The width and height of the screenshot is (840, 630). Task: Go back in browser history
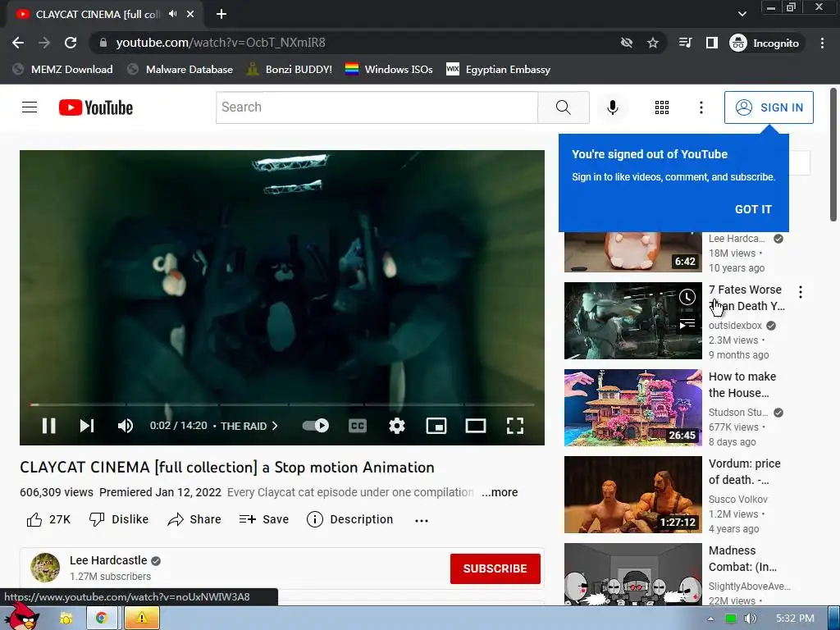coord(18,43)
